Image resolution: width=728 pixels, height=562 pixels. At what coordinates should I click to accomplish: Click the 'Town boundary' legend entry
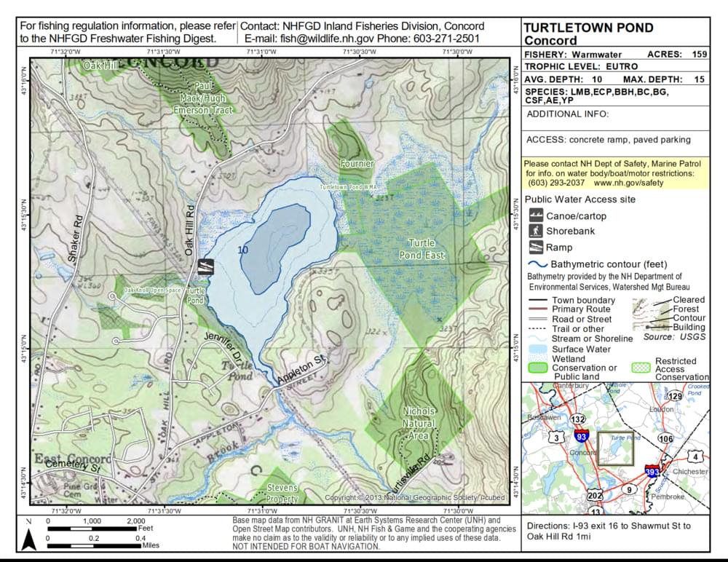pos(583,300)
